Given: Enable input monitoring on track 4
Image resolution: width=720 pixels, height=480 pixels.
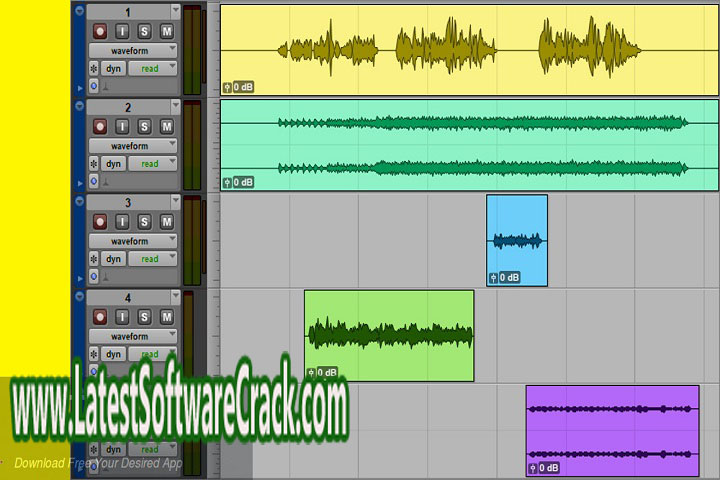Looking at the screenshot, I should coord(122,318).
